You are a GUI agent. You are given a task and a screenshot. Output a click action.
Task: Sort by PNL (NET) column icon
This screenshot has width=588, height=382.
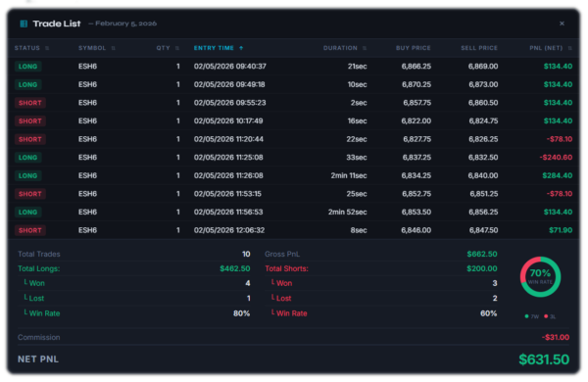click(x=569, y=48)
